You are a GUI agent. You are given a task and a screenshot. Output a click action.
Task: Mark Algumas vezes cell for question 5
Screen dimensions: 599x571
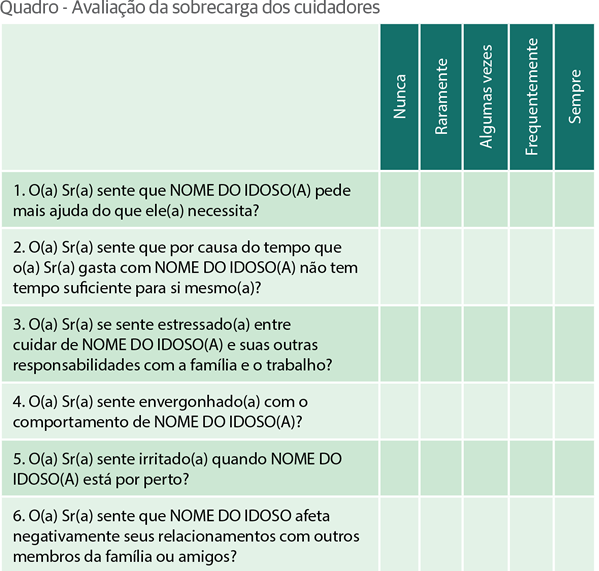tap(486, 468)
